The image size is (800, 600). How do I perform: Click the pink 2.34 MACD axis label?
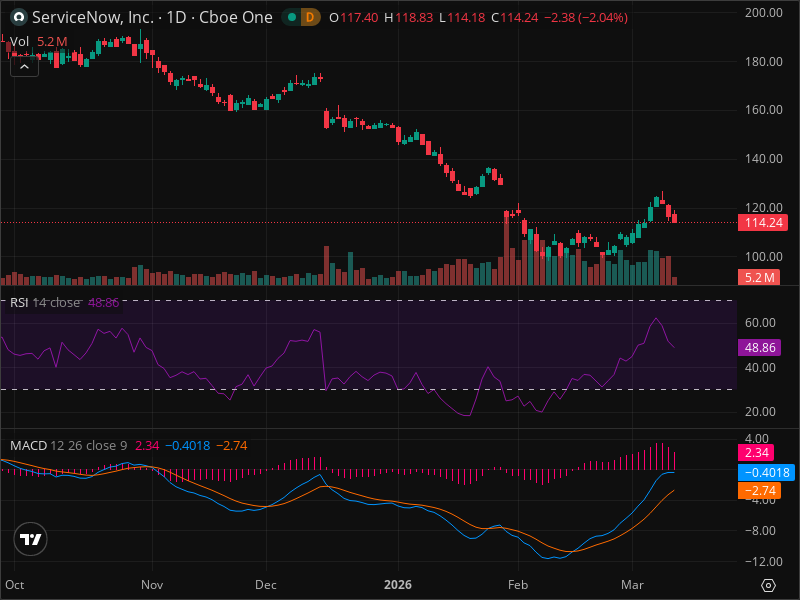tap(756, 452)
